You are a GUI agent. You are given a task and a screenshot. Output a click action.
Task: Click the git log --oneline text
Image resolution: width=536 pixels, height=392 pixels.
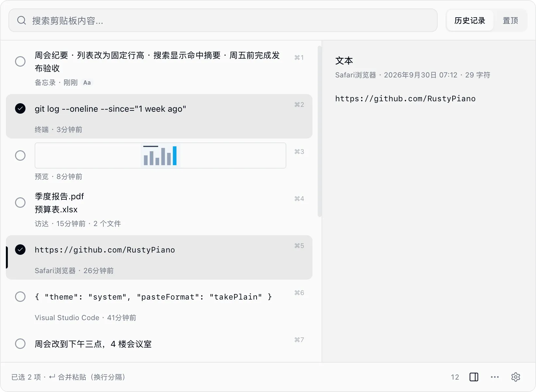click(x=110, y=109)
